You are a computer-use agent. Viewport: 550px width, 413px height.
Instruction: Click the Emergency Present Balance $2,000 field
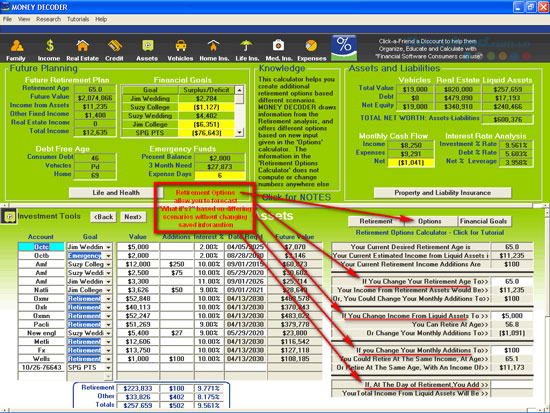(220, 158)
